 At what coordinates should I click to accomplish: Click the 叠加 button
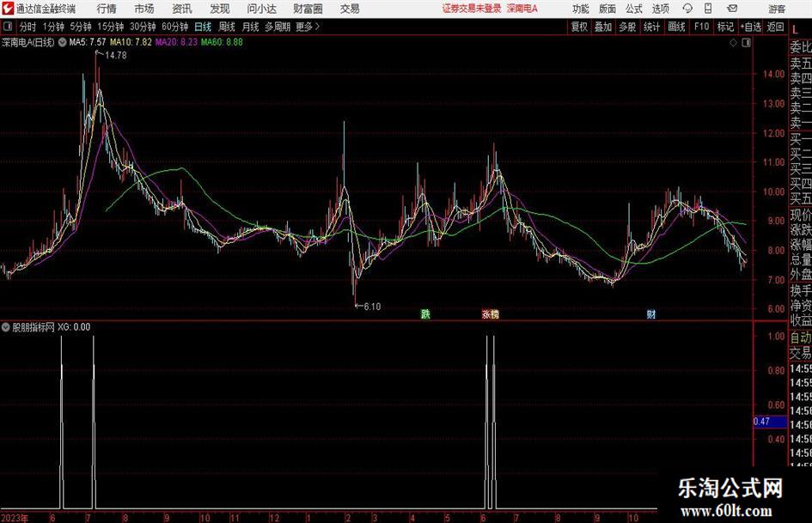[x=603, y=27]
